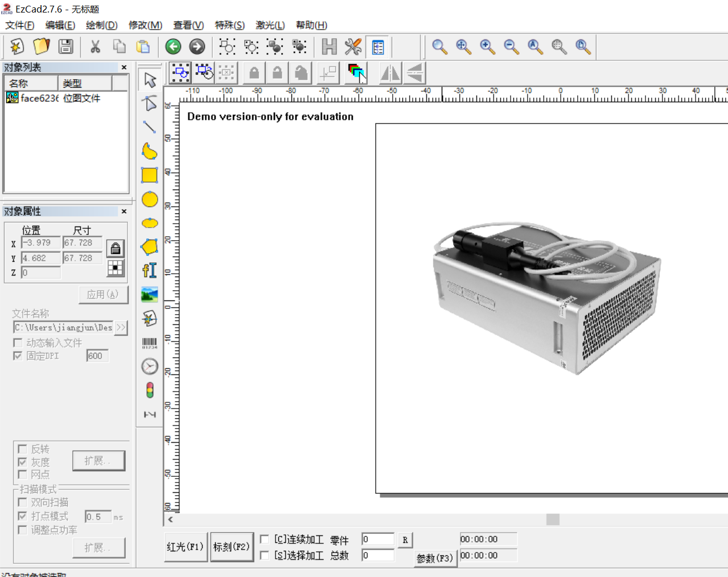Screen dimensions: 728x577
Task: Click the X position input field
Action: point(40,243)
